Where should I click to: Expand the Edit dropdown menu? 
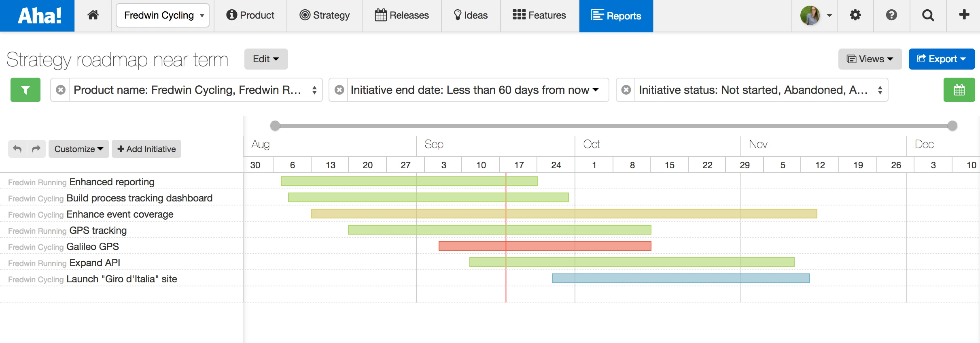266,59
